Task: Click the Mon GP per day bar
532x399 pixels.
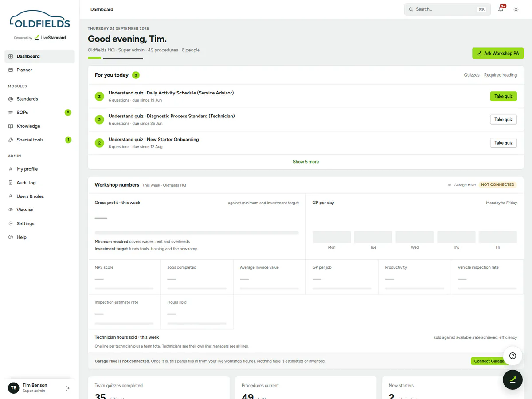Action: [332, 237]
